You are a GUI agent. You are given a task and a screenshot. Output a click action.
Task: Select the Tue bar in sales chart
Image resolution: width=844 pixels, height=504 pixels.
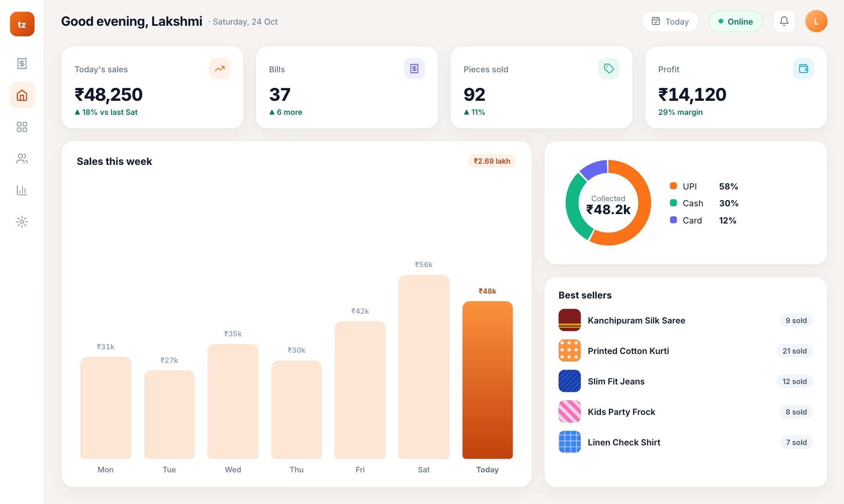pyautogui.click(x=169, y=415)
